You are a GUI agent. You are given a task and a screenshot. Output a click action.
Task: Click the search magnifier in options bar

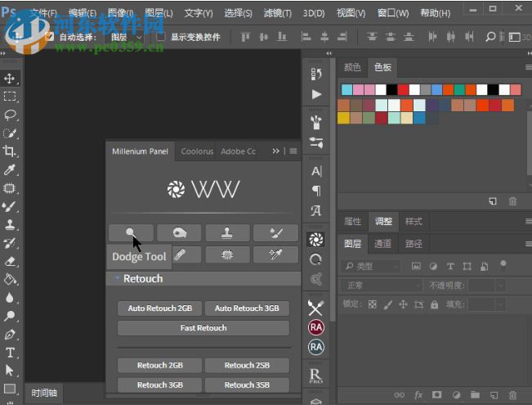[x=490, y=36]
